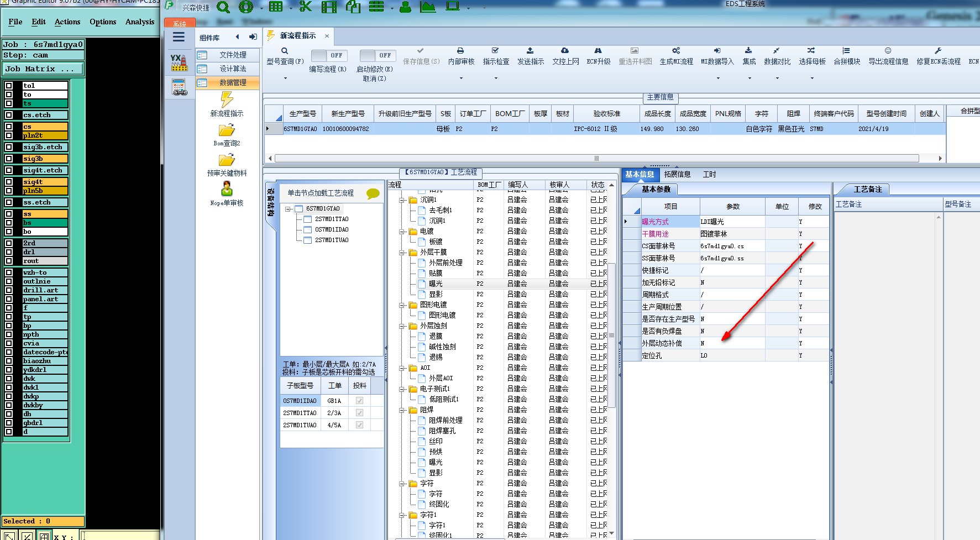The height and width of the screenshot is (540, 980).
Task: Toggle 投料 checkbox for 2S7MD1TUAO
Action: (x=360, y=425)
